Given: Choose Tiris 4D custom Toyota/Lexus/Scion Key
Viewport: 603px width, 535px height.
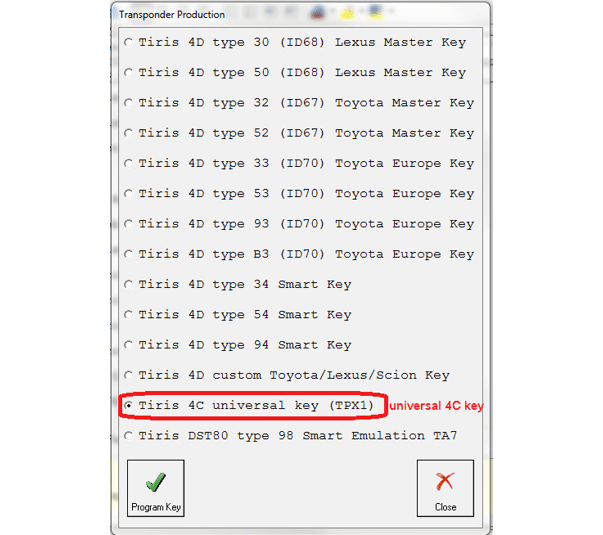Looking at the screenshot, I should pos(128,376).
